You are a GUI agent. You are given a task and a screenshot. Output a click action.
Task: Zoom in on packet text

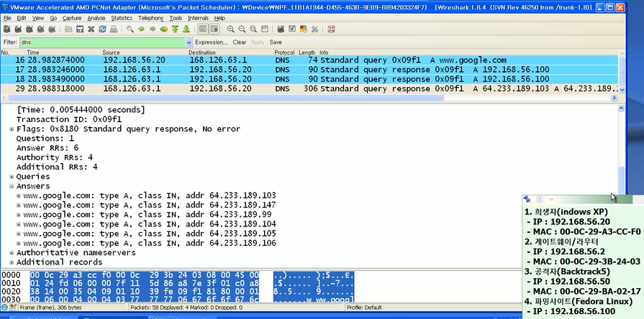(231, 29)
